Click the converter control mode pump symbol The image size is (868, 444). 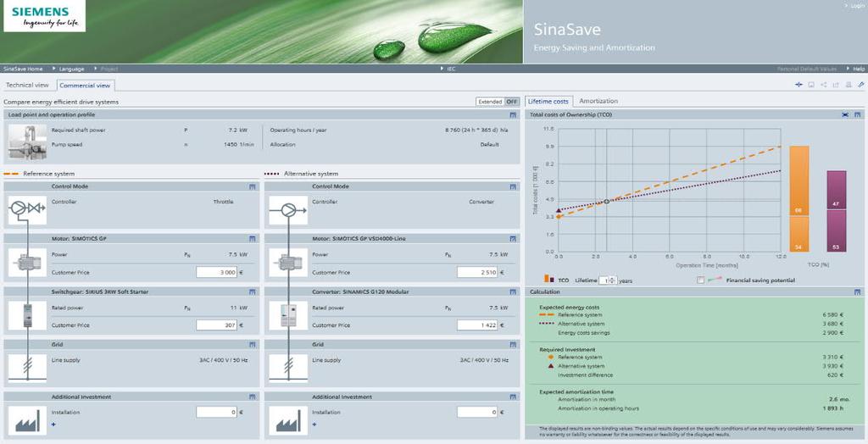[288, 210]
